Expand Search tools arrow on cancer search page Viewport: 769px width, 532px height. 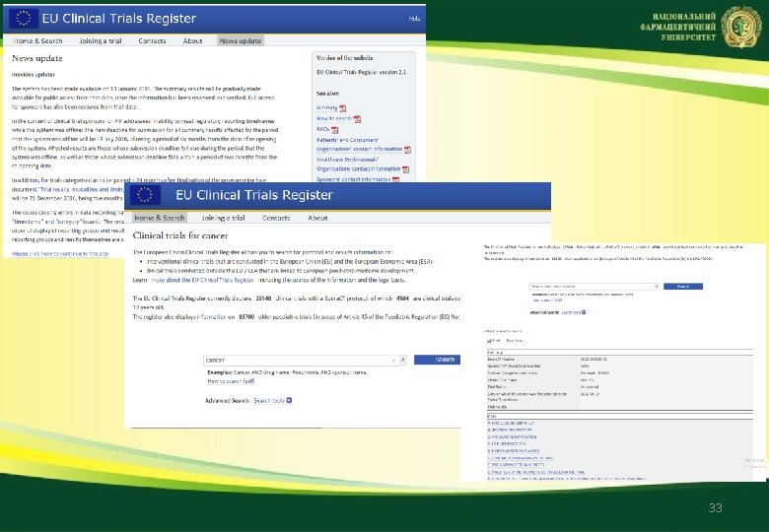(289, 400)
